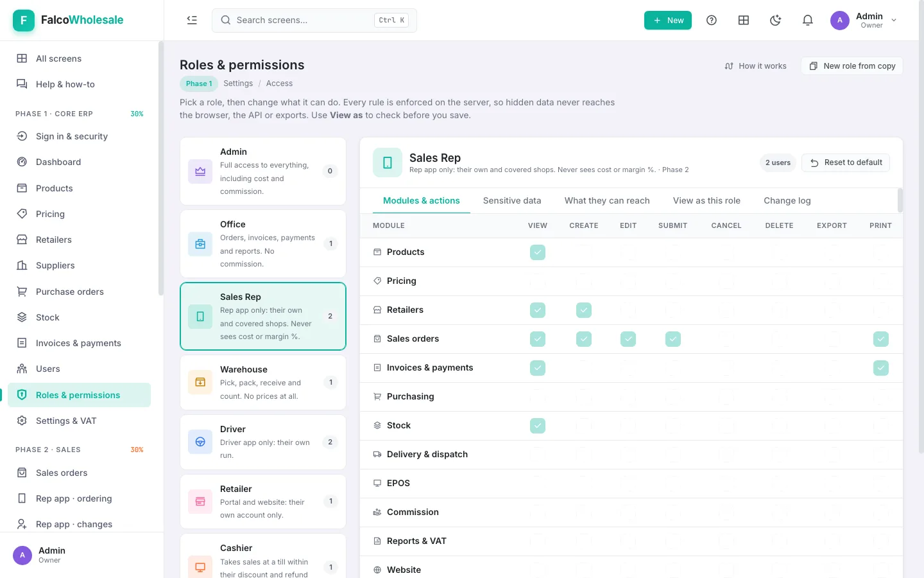Uncheck View permission for Products
The image size is (924, 578).
538,252
